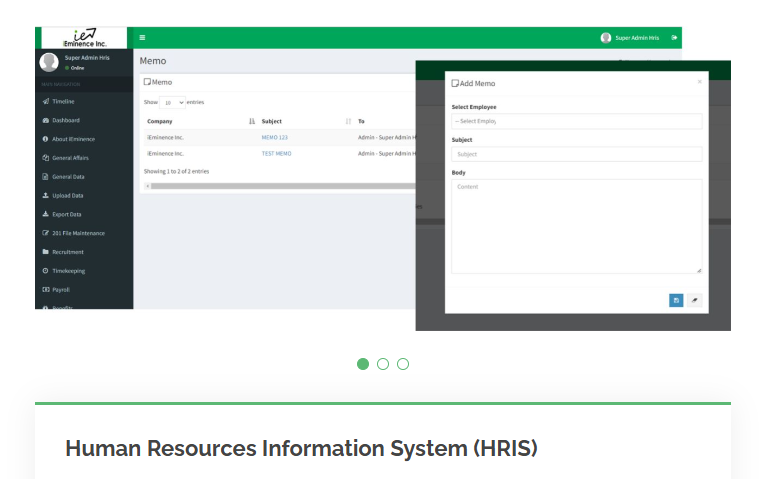Select the third carousel dot
The width and height of the screenshot is (762, 479).
(x=403, y=364)
